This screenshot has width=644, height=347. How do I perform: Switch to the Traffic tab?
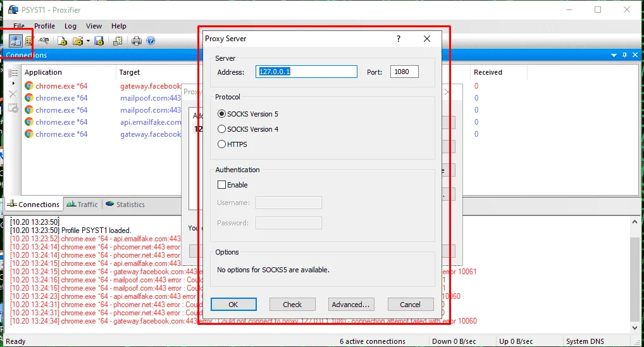pyautogui.click(x=82, y=205)
